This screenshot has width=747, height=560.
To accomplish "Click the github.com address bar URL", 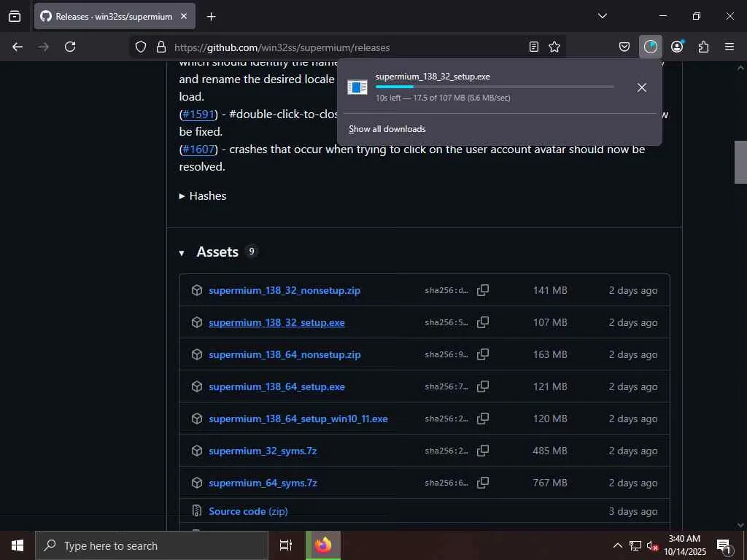I will click(282, 47).
